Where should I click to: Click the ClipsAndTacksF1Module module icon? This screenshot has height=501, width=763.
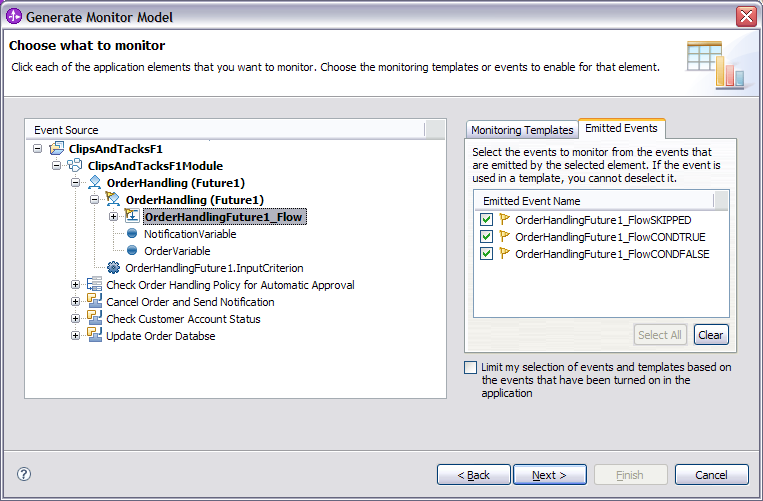pyautogui.click(x=75, y=165)
